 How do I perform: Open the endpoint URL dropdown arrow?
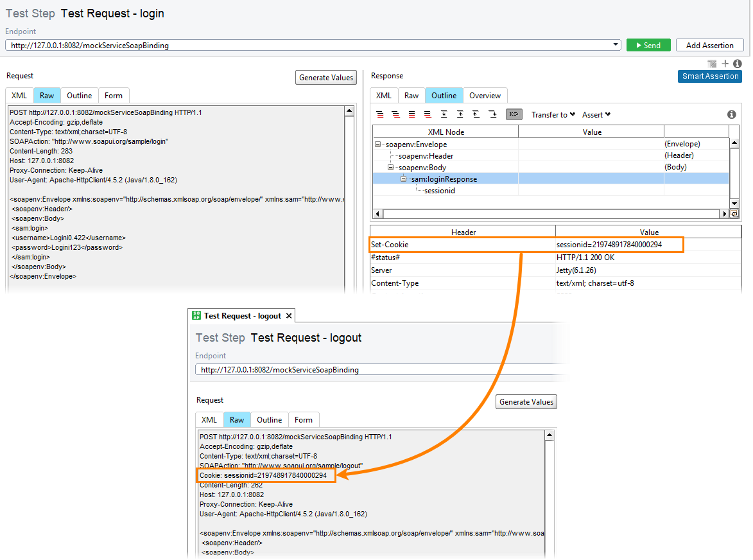[615, 45]
